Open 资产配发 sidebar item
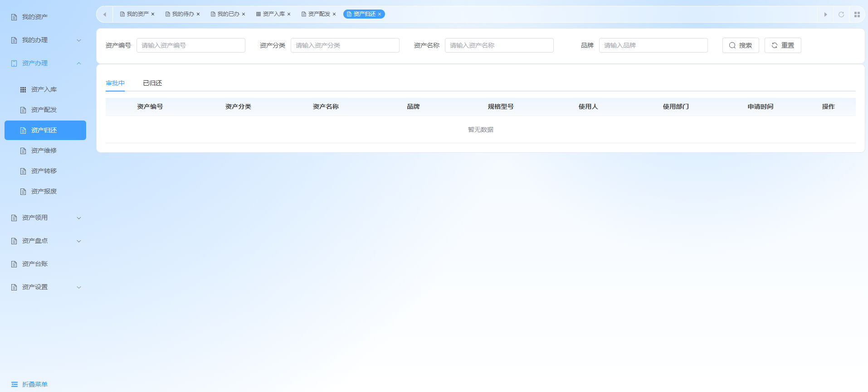The image size is (868, 392). [44, 110]
